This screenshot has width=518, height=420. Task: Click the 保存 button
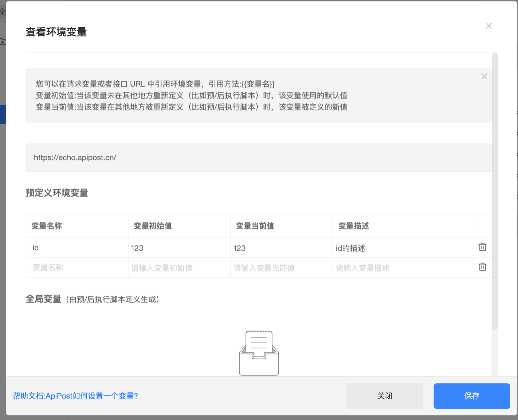(x=472, y=396)
